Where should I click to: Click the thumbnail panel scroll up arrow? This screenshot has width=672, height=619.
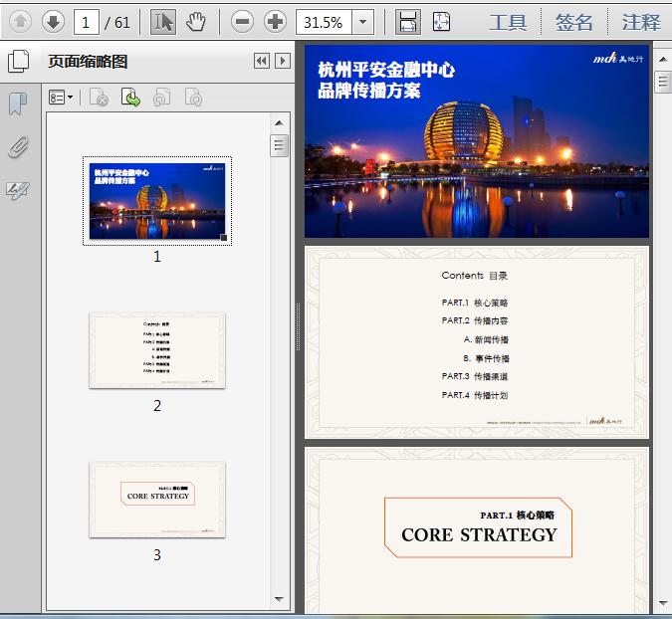click(279, 123)
